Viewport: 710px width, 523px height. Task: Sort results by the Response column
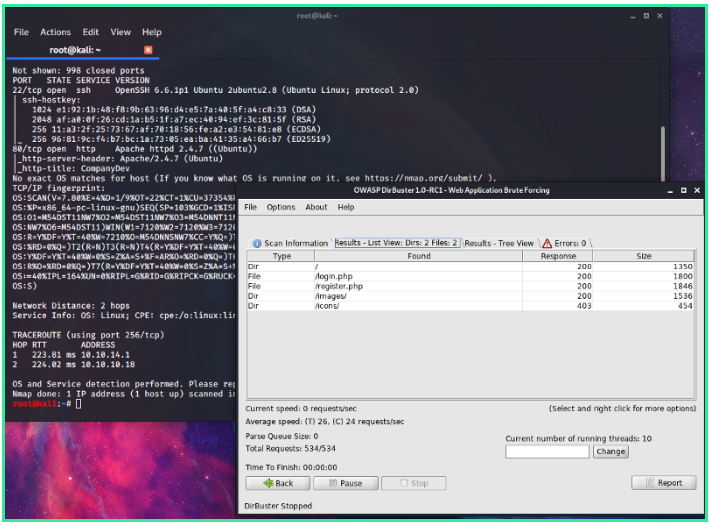click(558, 256)
